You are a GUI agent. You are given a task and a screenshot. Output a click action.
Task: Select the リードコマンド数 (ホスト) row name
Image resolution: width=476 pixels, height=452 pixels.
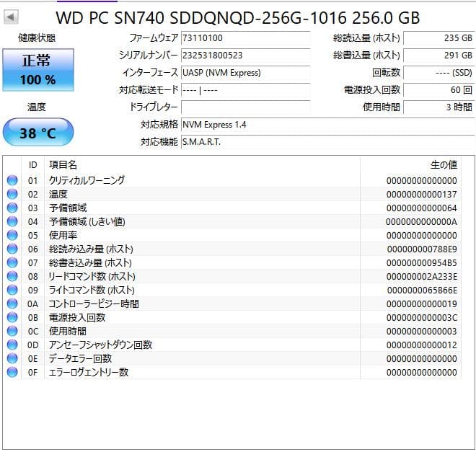coord(92,276)
